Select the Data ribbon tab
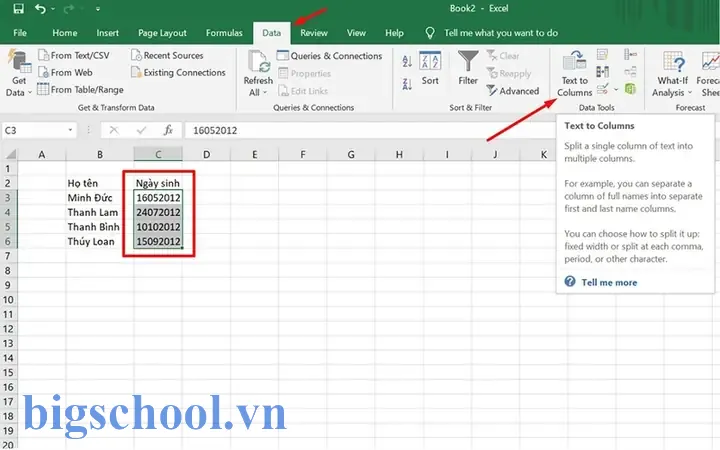The image size is (720, 450). (x=271, y=33)
